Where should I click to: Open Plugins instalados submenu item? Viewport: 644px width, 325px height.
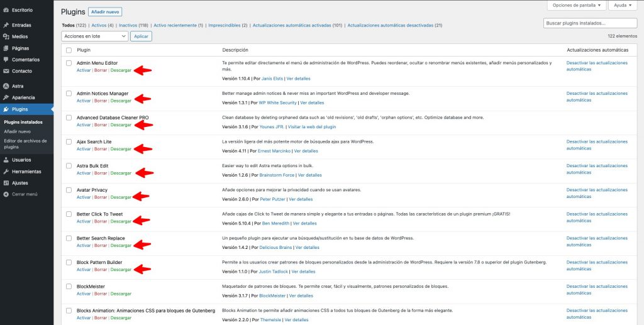coord(23,123)
